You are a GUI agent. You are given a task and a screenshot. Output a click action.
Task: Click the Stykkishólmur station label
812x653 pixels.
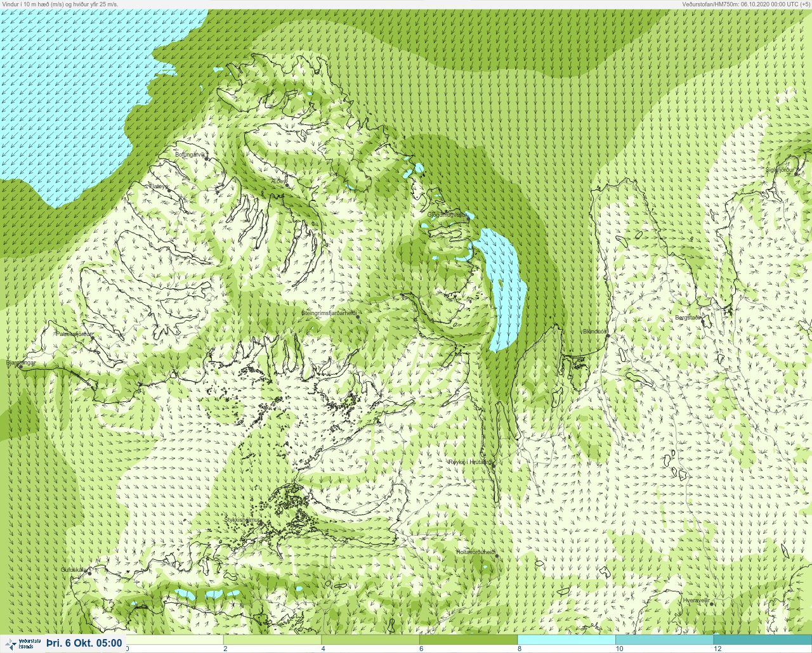[242, 520]
